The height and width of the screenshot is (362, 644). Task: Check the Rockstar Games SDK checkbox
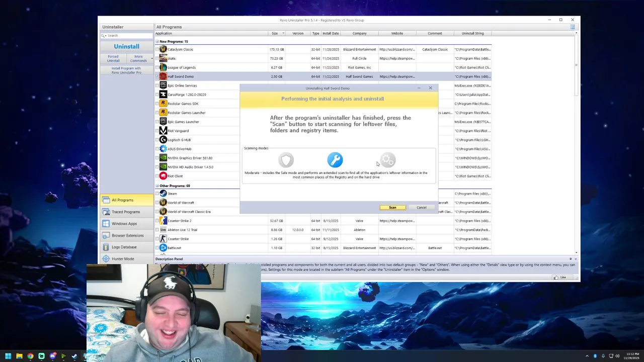(157, 104)
